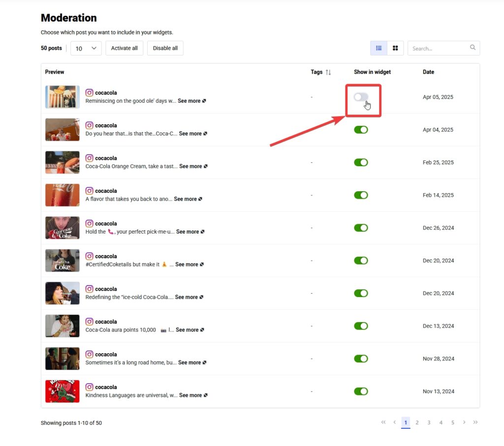Sort by Tags arrows icon
Image resolution: width=504 pixels, height=446 pixels.
[x=328, y=72]
